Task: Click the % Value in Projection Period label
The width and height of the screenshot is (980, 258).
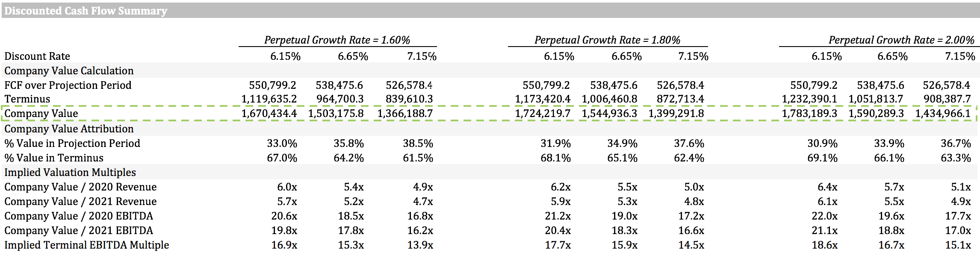Action: pos(72,144)
